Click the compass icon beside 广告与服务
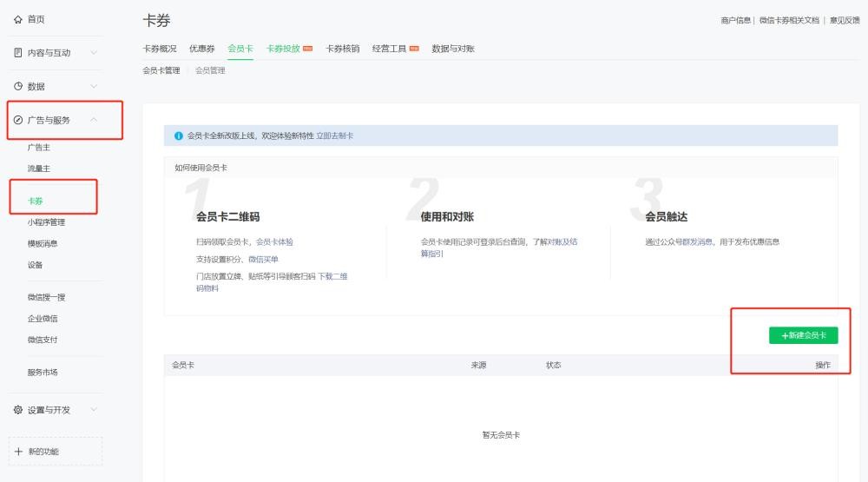Screen dimensions: 868x482 [x=18, y=120]
